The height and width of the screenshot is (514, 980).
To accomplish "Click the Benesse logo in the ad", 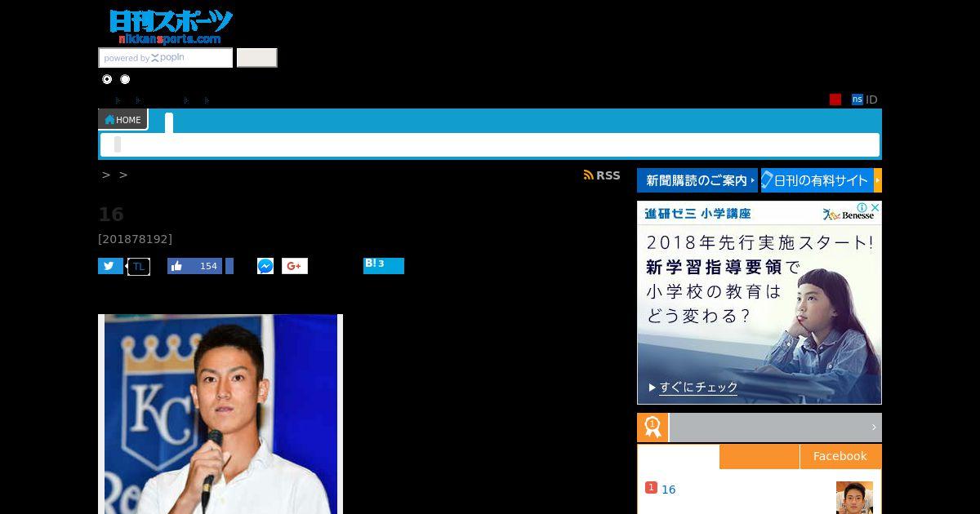I will (849, 215).
